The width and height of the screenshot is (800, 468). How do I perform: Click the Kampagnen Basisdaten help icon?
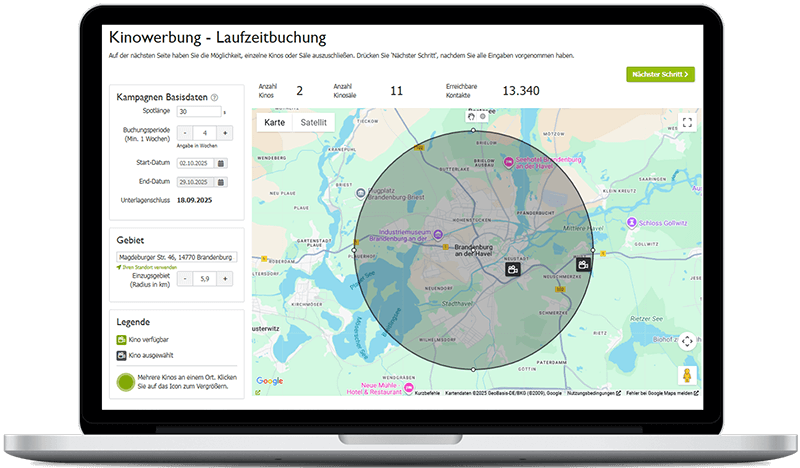click(214, 96)
